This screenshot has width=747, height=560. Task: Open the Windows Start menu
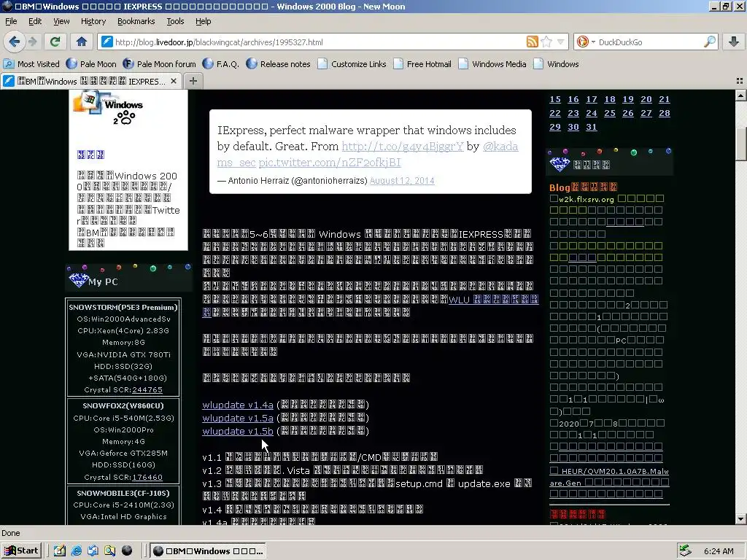pos(21,551)
